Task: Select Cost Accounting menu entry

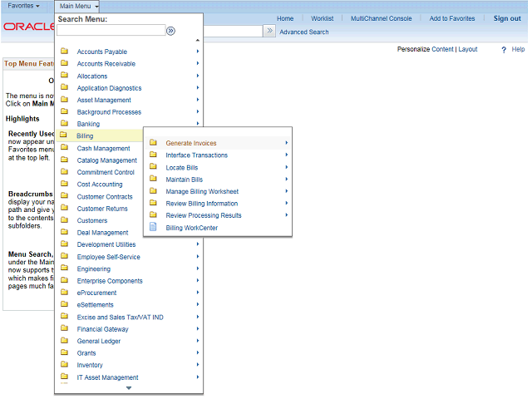Action: pyautogui.click(x=100, y=185)
